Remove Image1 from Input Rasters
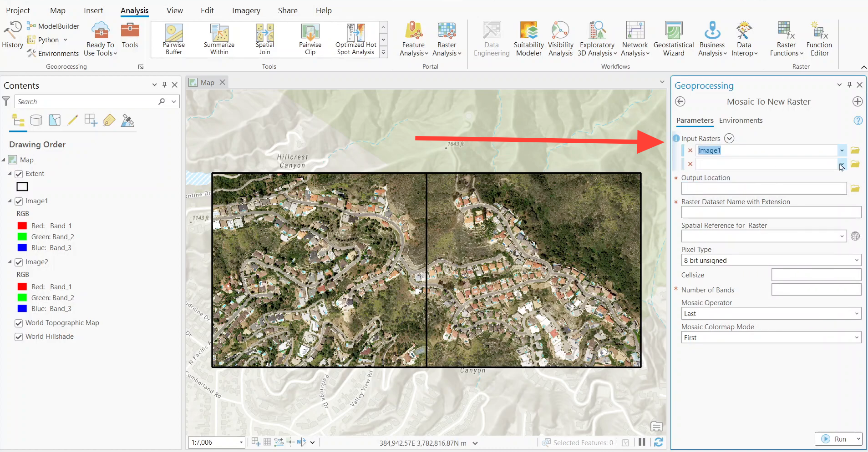The image size is (868, 452). point(690,151)
